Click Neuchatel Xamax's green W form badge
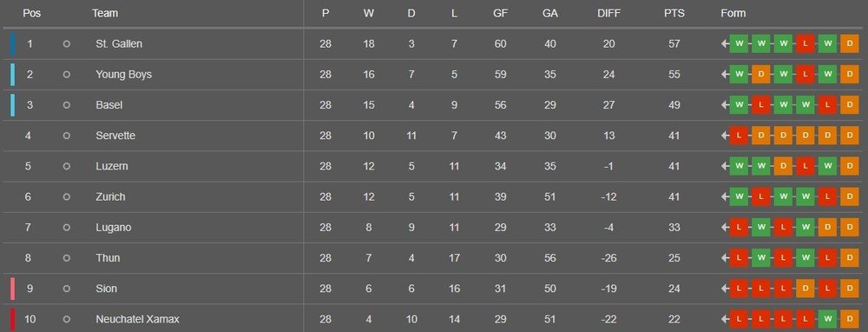The image size is (868, 332). (827, 319)
